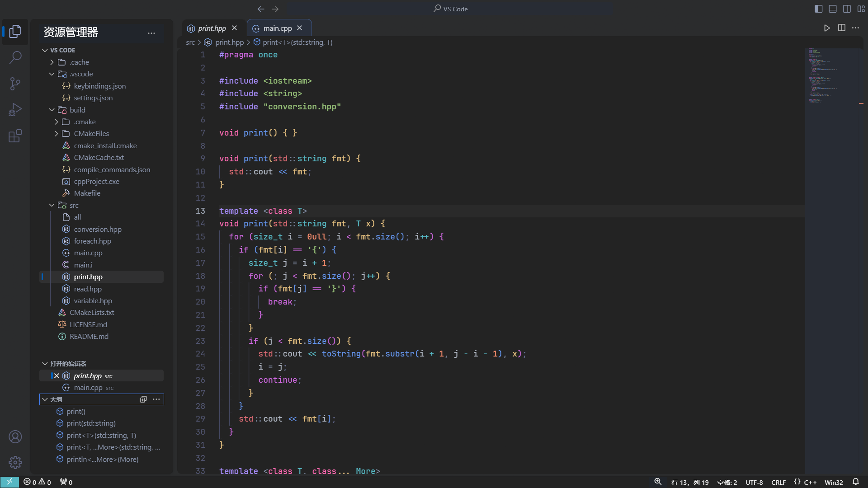Toggle the primary side bar layout button

818,9
